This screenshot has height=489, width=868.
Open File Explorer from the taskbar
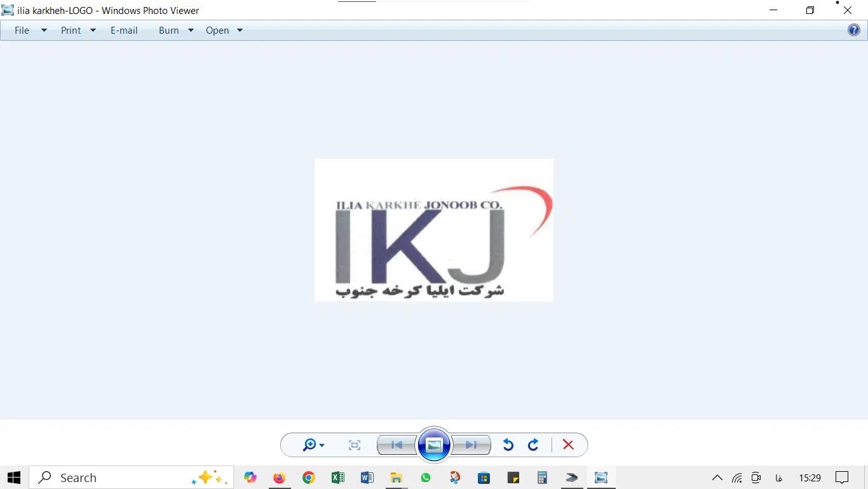(397, 478)
